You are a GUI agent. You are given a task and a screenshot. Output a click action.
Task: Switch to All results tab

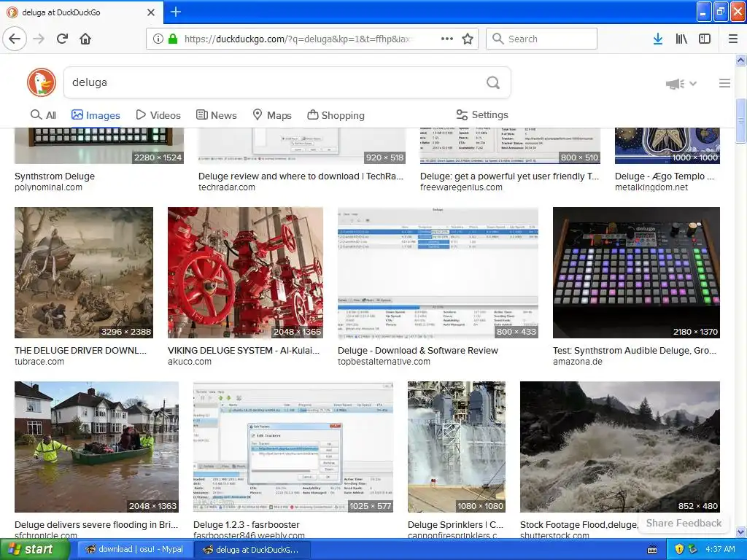click(43, 114)
